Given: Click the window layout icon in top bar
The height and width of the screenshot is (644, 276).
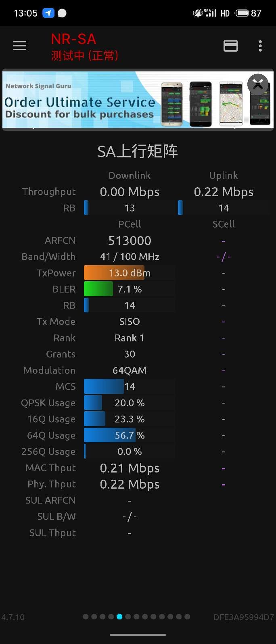Looking at the screenshot, I should click(x=230, y=46).
